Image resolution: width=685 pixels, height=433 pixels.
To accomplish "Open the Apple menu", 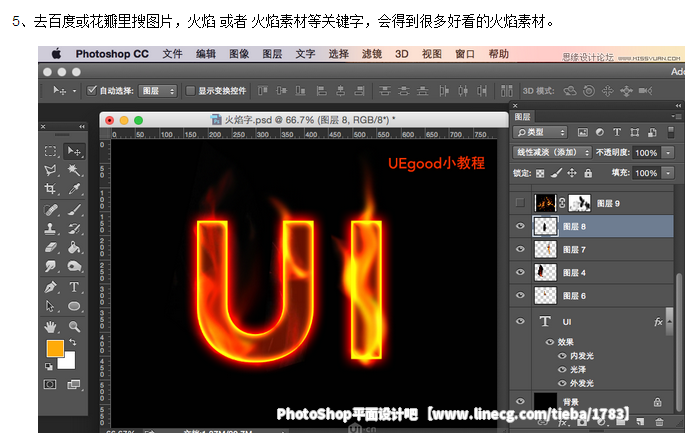I will point(56,54).
